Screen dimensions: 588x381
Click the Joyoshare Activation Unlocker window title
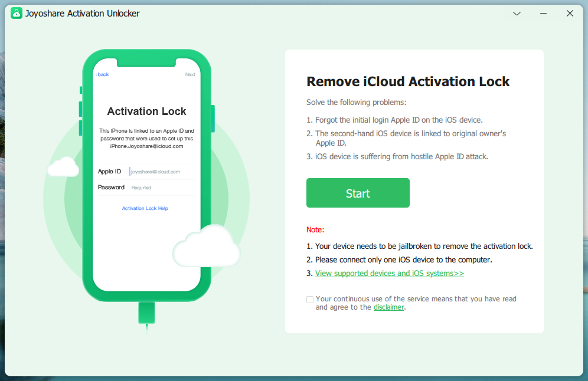pos(83,14)
